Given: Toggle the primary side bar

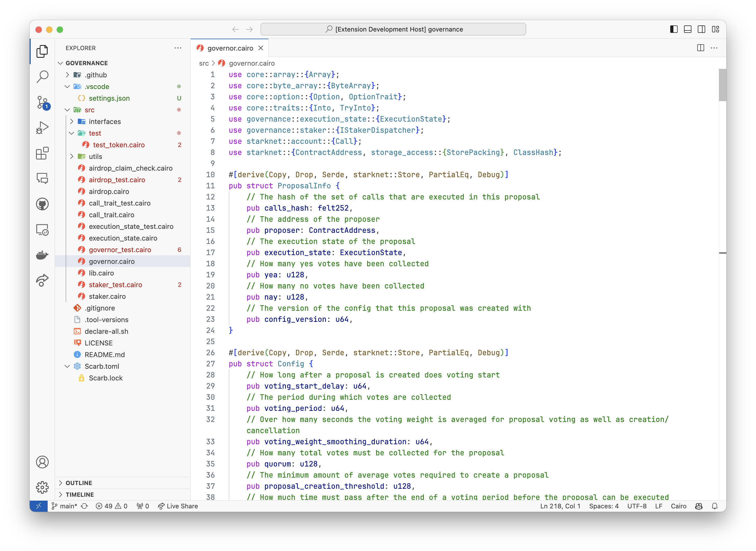Looking at the screenshot, I should (674, 29).
